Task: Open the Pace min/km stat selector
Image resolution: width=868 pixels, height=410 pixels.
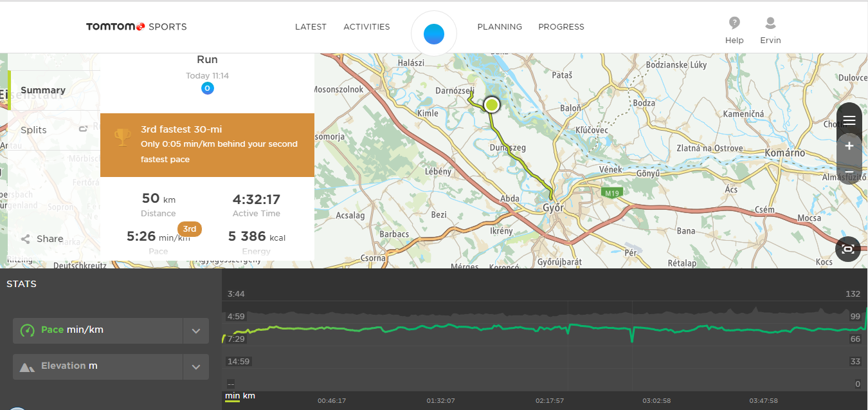Action: [x=111, y=331]
